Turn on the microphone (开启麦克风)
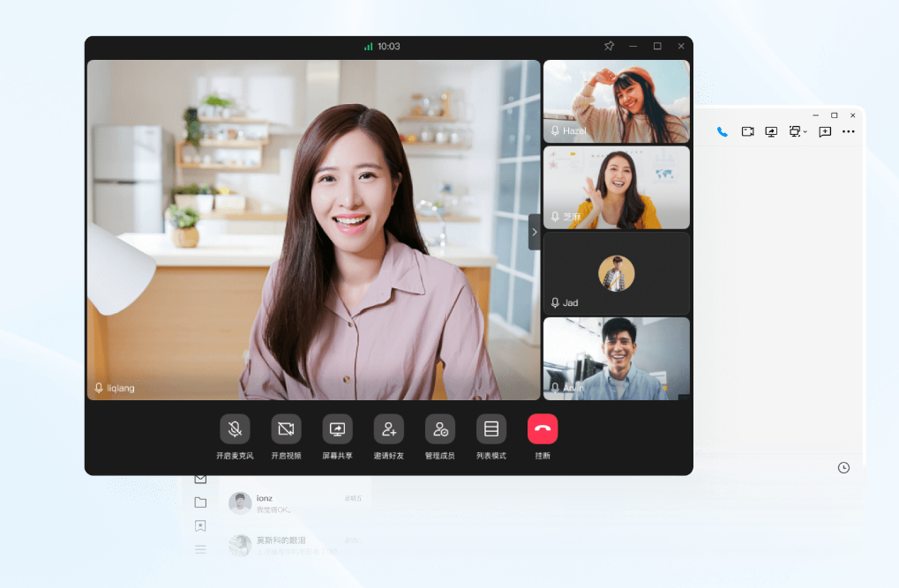Image resolution: width=899 pixels, height=588 pixels. click(x=235, y=429)
